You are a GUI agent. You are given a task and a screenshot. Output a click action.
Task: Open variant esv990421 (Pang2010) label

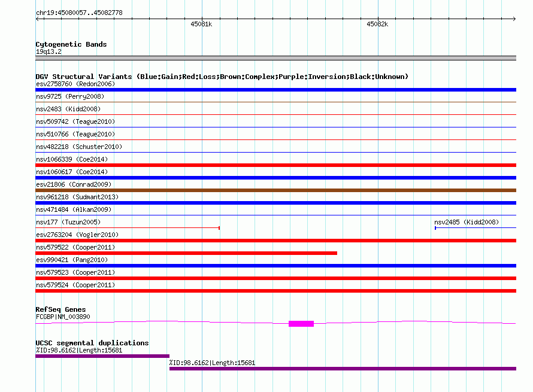(72, 260)
